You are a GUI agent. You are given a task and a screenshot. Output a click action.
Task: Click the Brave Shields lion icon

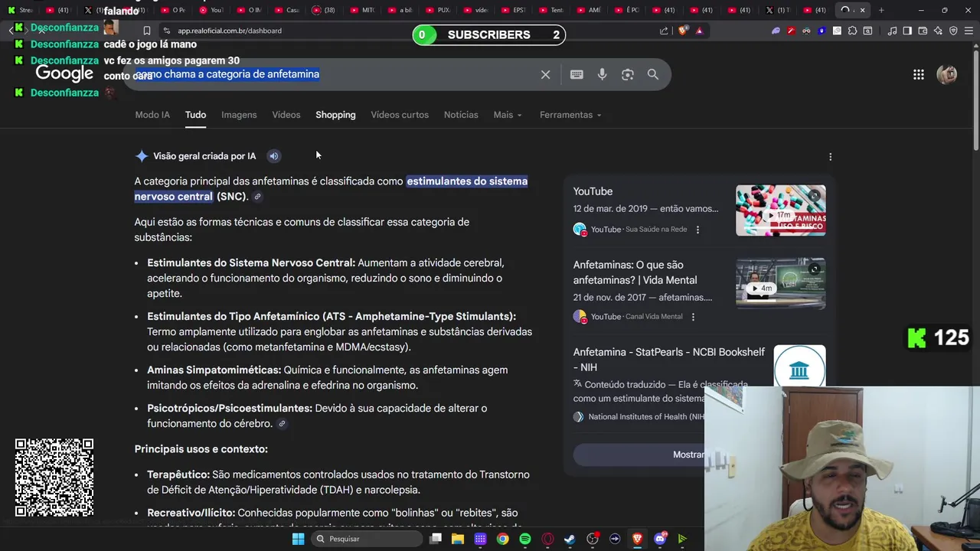click(x=683, y=31)
